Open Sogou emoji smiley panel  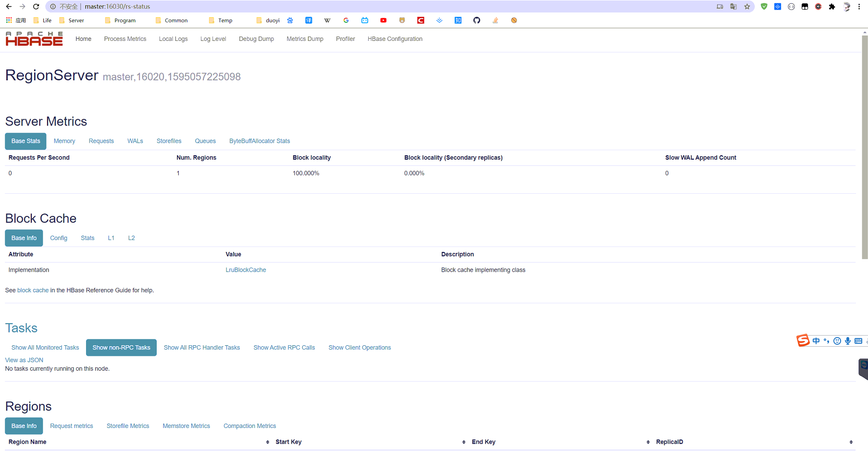point(837,341)
